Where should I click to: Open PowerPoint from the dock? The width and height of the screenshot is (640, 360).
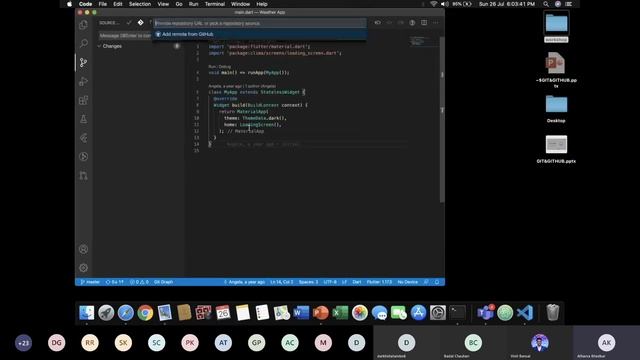(320, 313)
